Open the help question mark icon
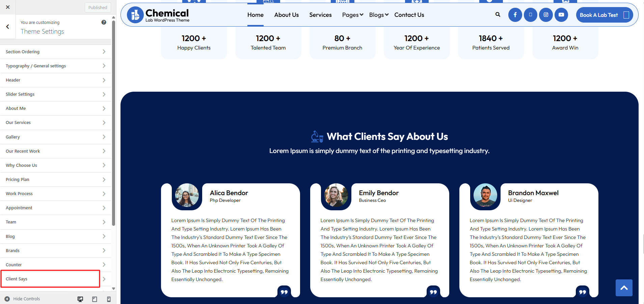The height and width of the screenshot is (304, 644). 104,22
